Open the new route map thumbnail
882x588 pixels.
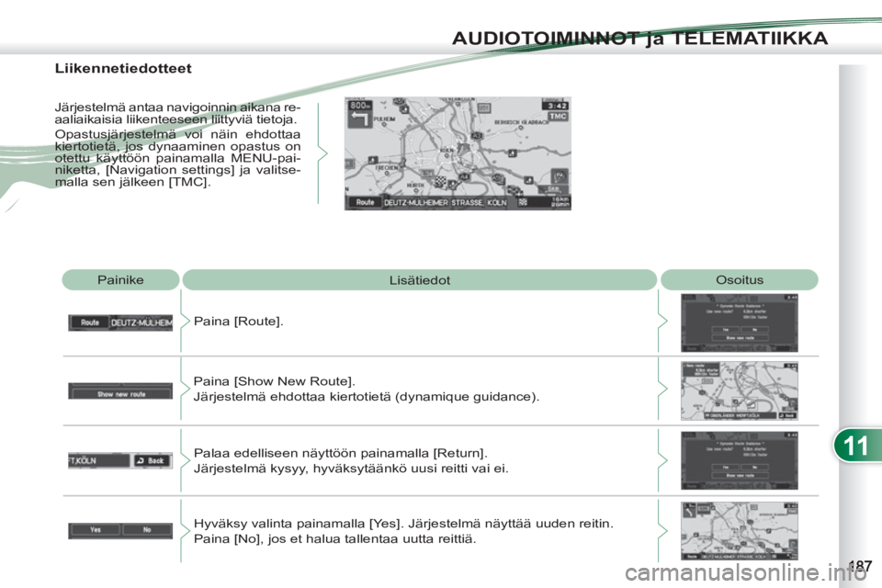pyautogui.click(x=739, y=391)
